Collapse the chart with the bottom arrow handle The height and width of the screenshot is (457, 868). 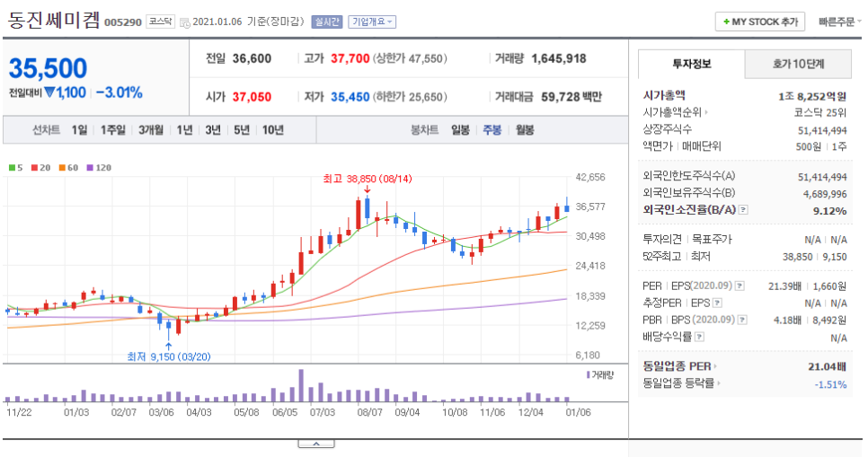[x=316, y=444]
